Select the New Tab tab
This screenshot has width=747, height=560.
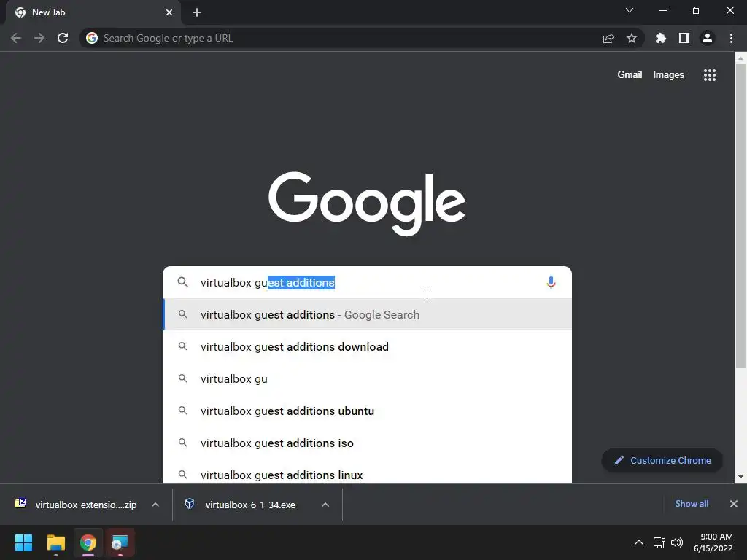(x=93, y=12)
